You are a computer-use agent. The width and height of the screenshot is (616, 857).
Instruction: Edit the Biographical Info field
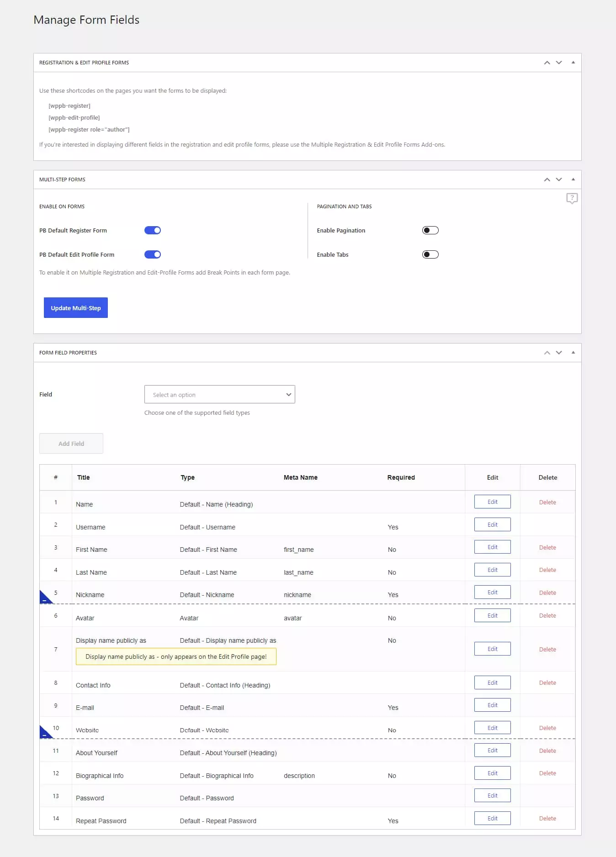[492, 773]
